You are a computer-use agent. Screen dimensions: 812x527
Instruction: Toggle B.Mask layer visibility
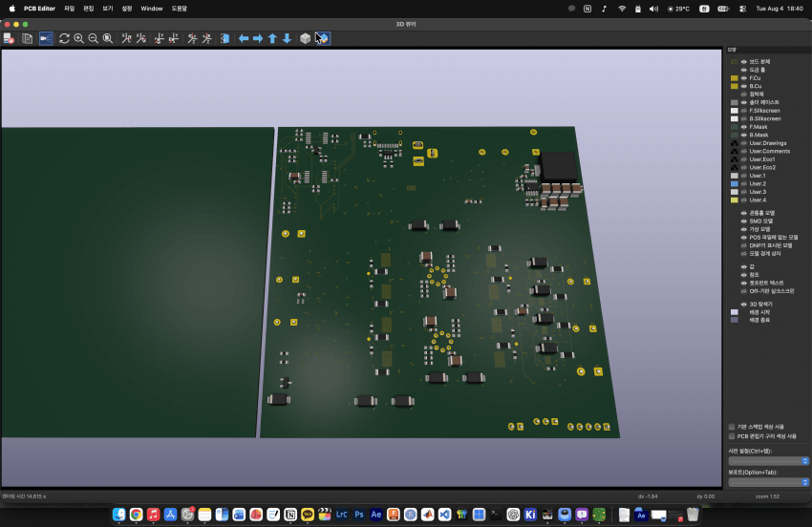pyautogui.click(x=743, y=136)
